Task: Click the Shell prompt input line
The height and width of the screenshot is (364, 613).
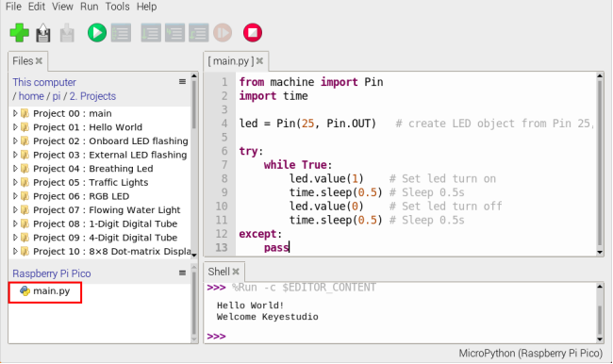Action: 400,336
